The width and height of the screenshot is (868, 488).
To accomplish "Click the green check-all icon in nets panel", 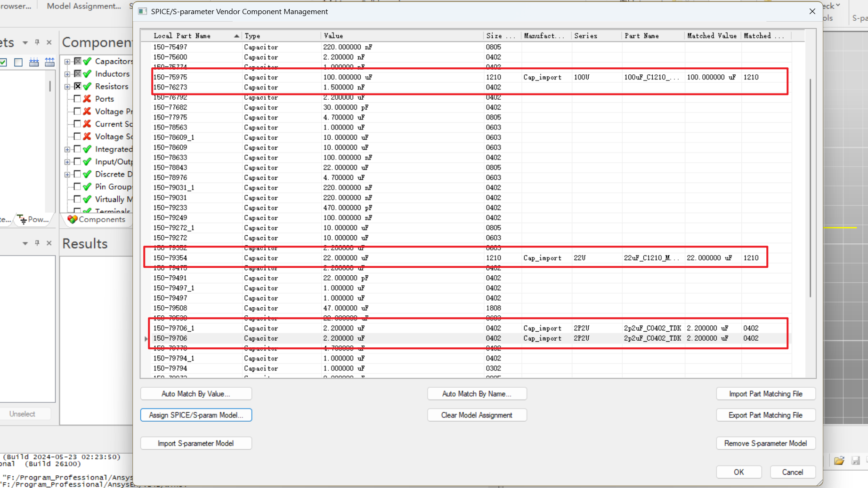I will coord(3,62).
